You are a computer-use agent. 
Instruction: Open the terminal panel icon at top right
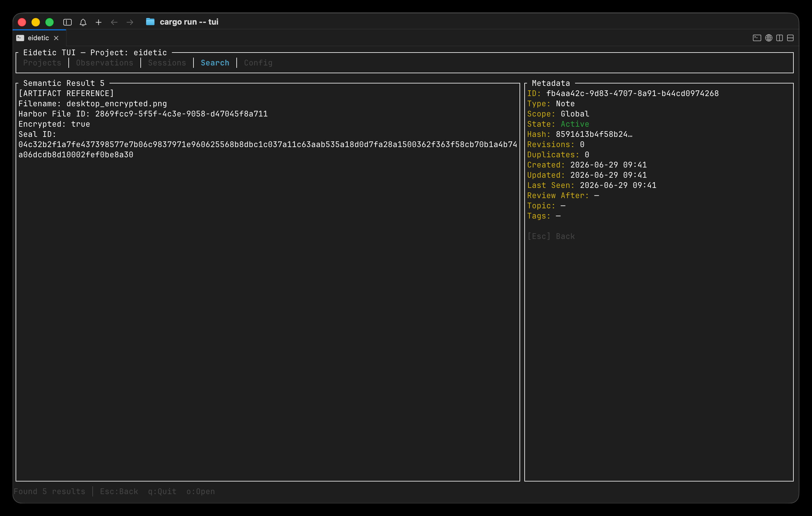(757, 38)
